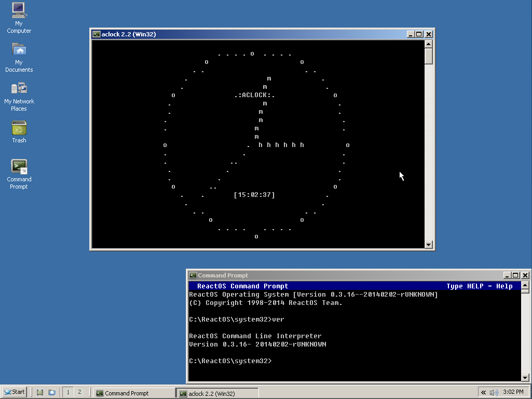
Task: Click Command Prompt scrollbar down arrow
Action: point(525,377)
